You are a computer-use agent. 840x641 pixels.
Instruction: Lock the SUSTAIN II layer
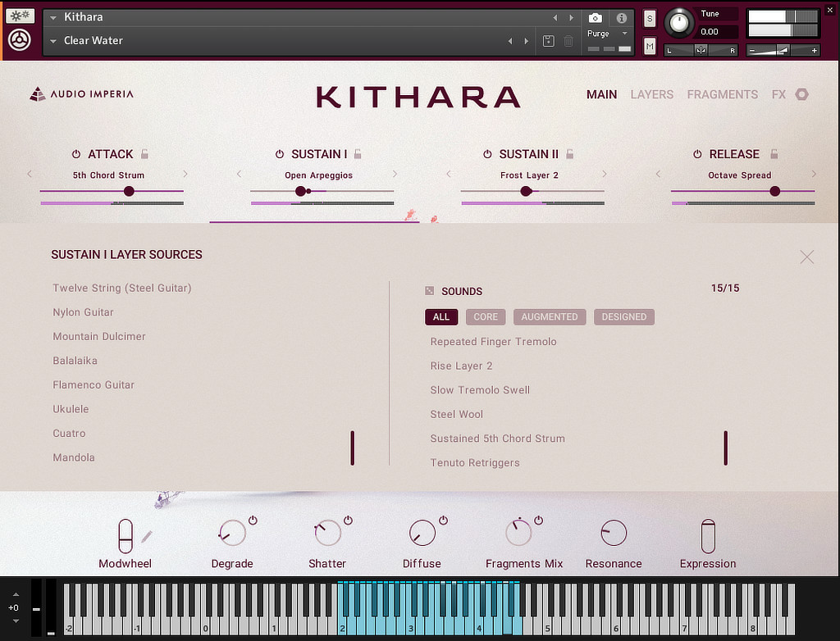pyautogui.click(x=570, y=154)
